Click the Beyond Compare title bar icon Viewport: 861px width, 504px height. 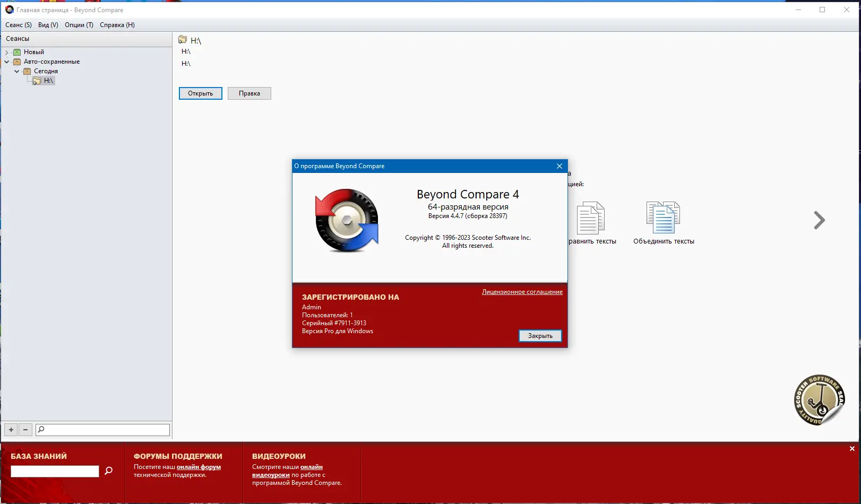(9, 10)
